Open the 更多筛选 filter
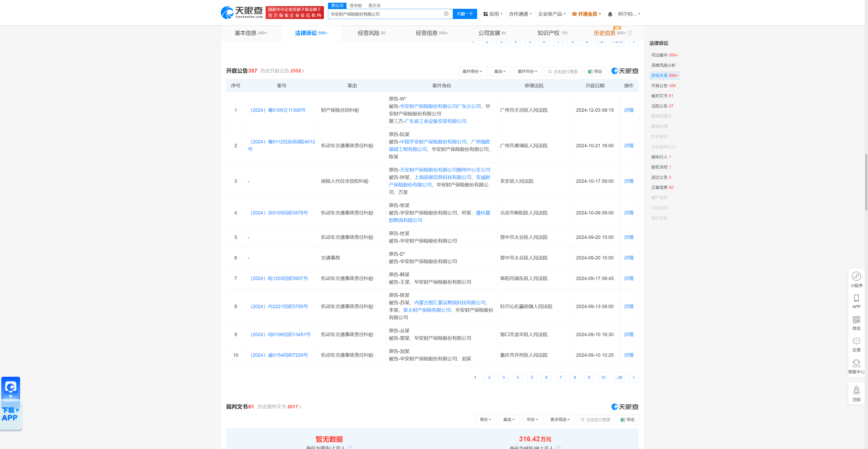This screenshot has width=868, height=449. [x=560, y=420]
